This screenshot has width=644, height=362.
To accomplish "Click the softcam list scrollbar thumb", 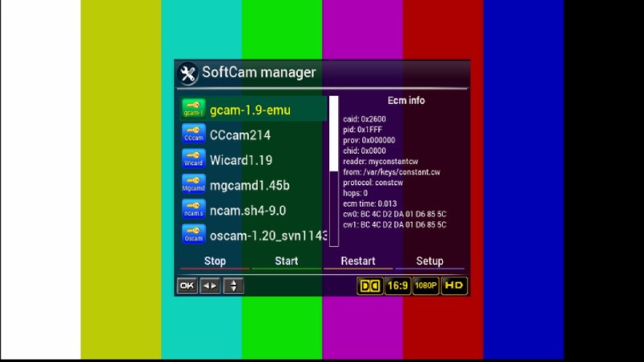I will click(x=333, y=133).
